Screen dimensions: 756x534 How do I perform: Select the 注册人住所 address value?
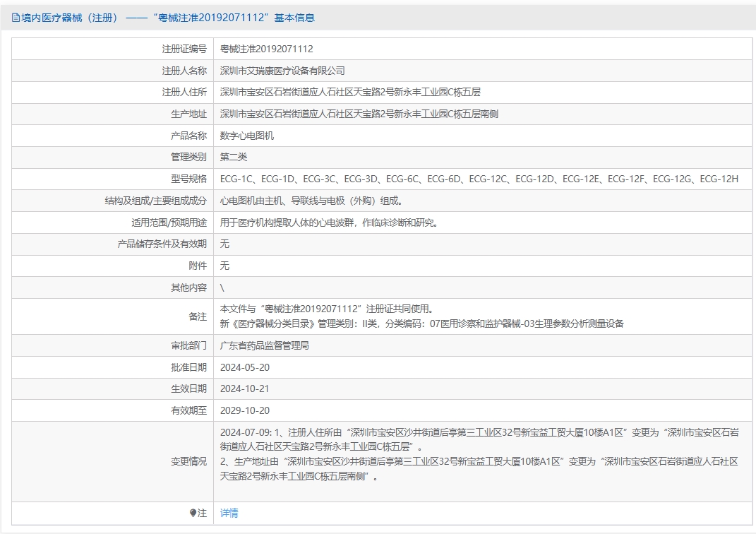(x=351, y=92)
